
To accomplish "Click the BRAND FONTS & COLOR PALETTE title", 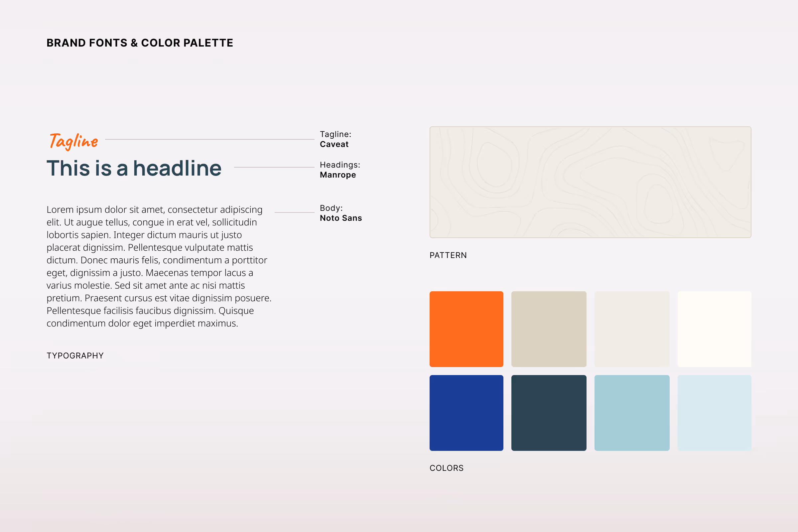I will point(140,43).
